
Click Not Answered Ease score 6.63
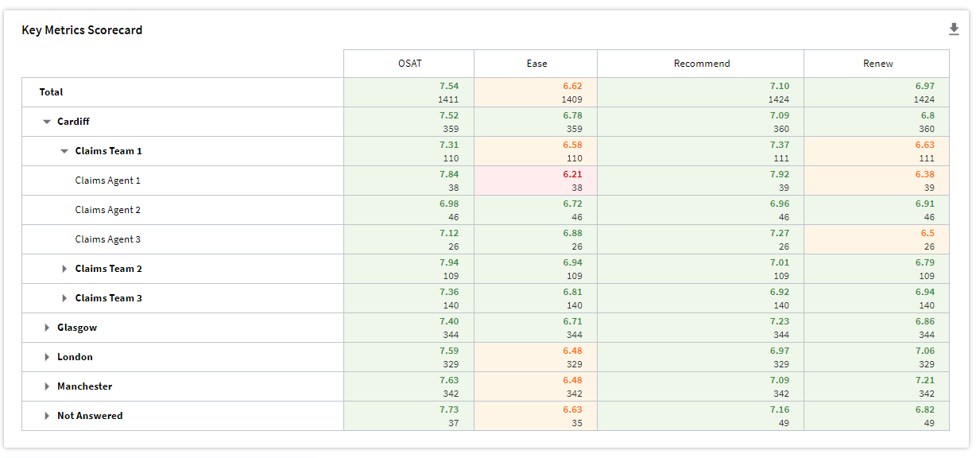(572, 409)
